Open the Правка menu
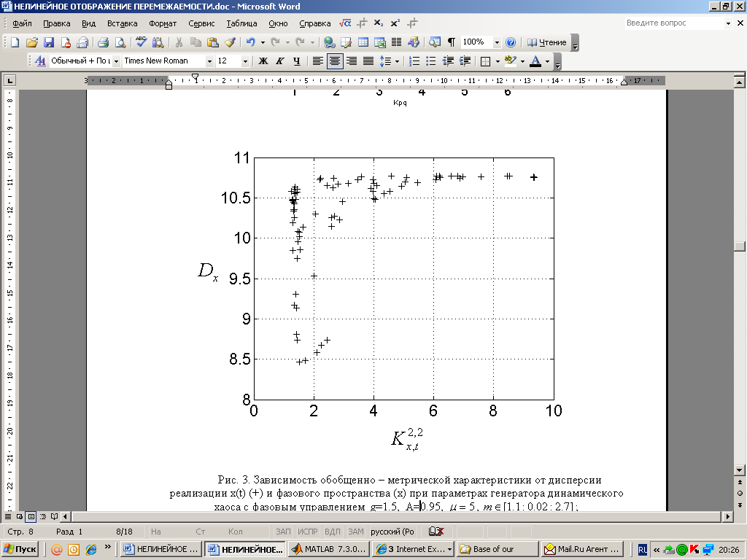 coord(57,23)
